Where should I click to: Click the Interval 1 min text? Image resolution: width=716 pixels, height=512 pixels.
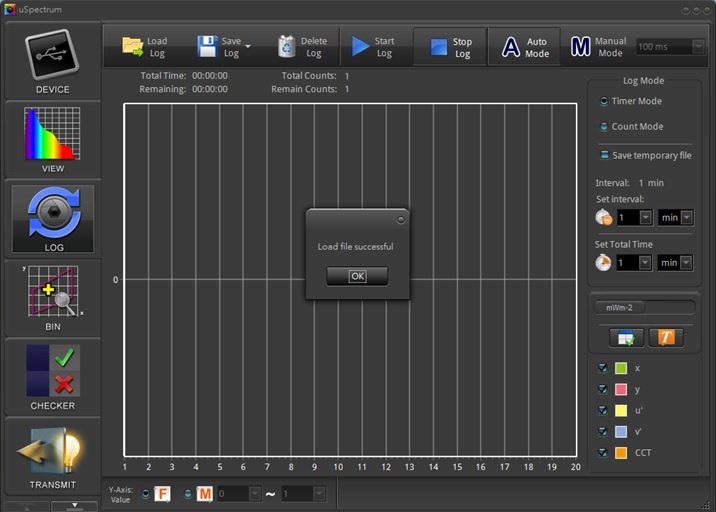629,183
